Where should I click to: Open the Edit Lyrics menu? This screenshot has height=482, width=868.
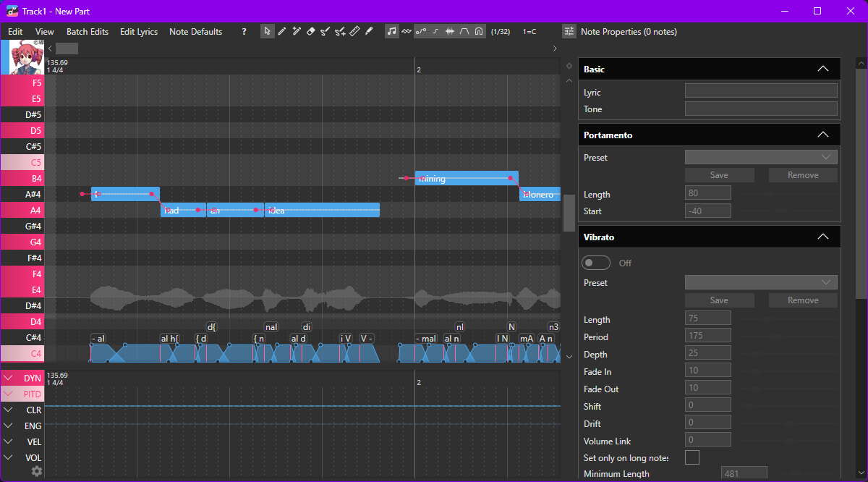click(138, 31)
